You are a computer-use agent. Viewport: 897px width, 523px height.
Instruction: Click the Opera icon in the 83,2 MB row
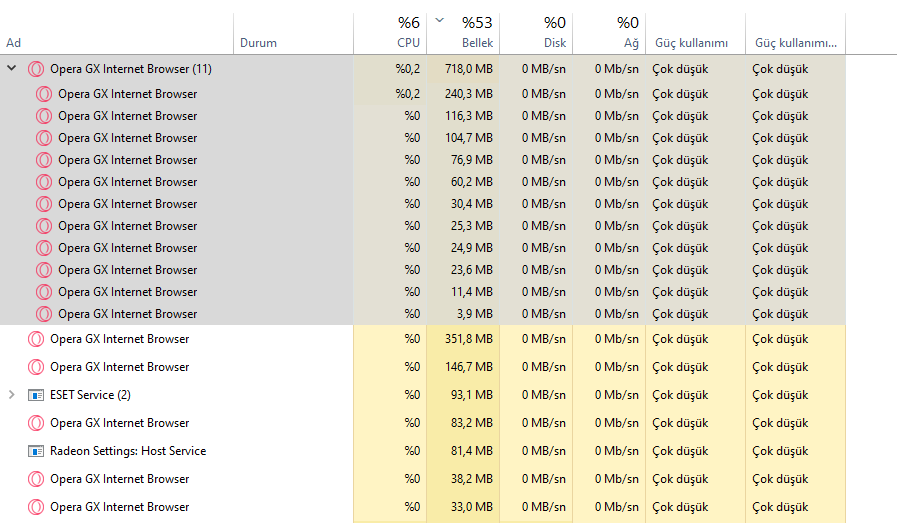(36, 423)
